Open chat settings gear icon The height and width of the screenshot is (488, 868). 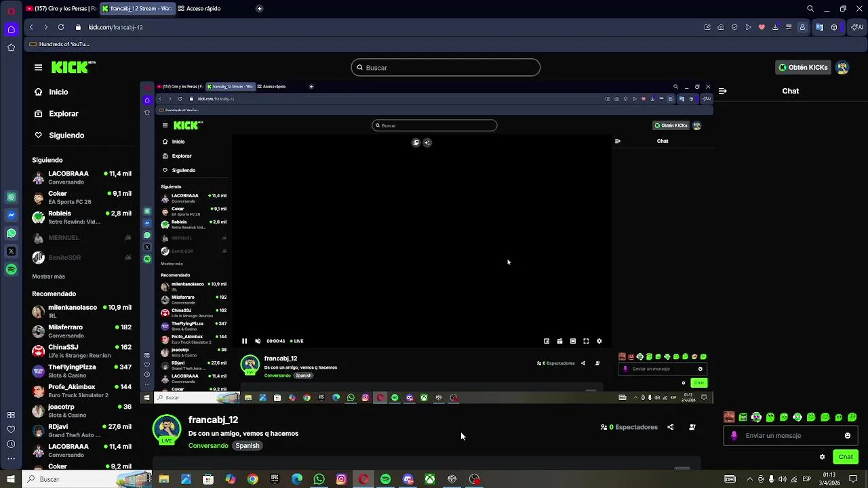(x=822, y=457)
